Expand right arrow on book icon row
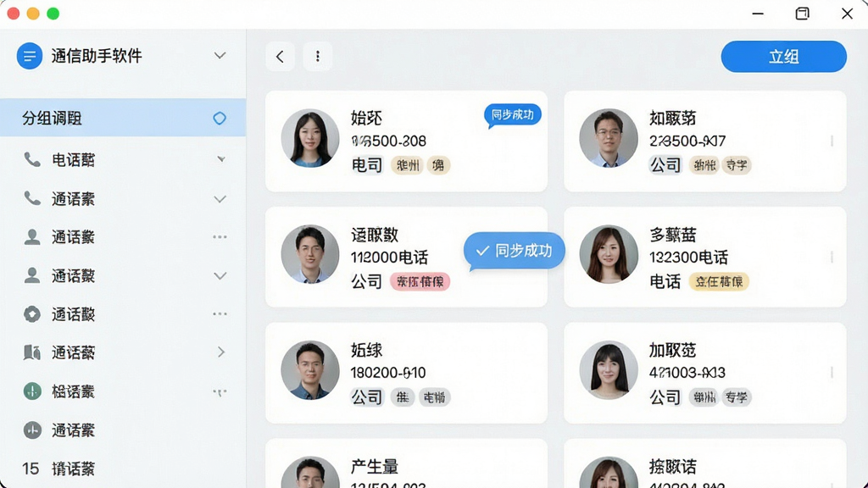The width and height of the screenshot is (868, 488). 221,352
